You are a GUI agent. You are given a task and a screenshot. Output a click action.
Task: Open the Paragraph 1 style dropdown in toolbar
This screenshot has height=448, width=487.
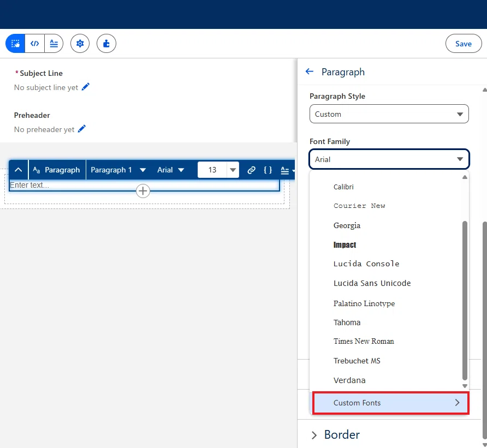[x=118, y=170]
